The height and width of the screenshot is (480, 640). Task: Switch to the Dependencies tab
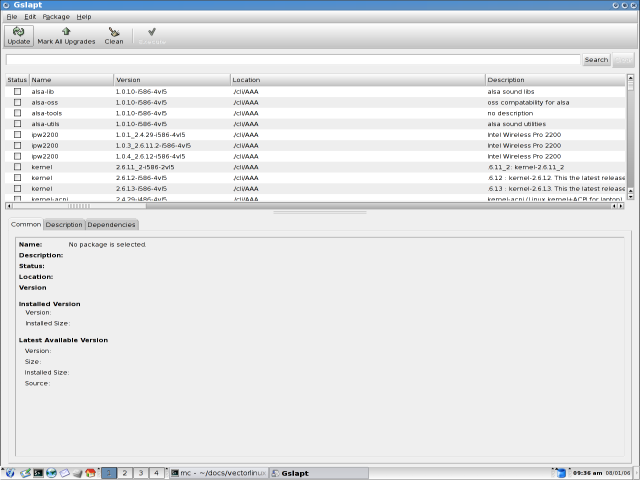(111, 224)
